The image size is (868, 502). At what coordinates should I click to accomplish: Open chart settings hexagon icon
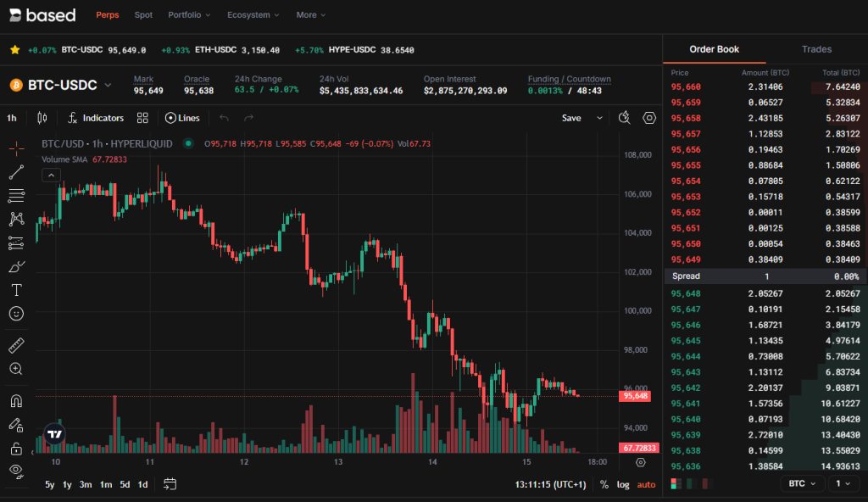(x=649, y=118)
